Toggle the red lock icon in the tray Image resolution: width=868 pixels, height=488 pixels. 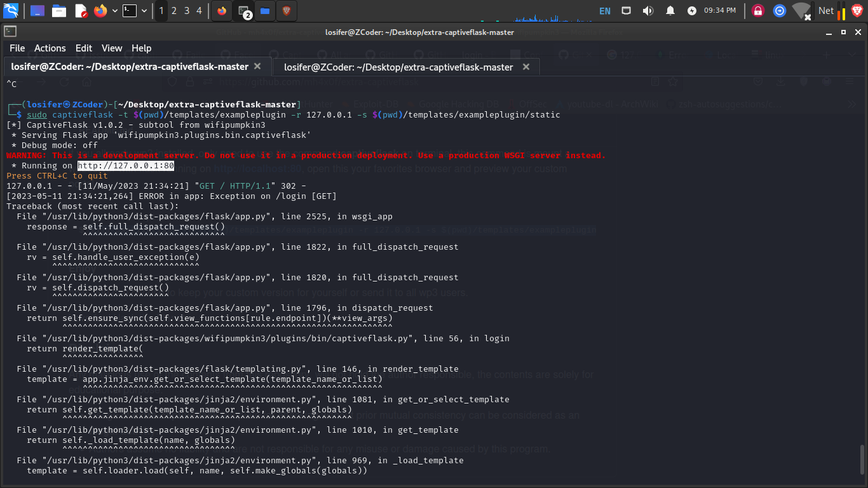(757, 11)
